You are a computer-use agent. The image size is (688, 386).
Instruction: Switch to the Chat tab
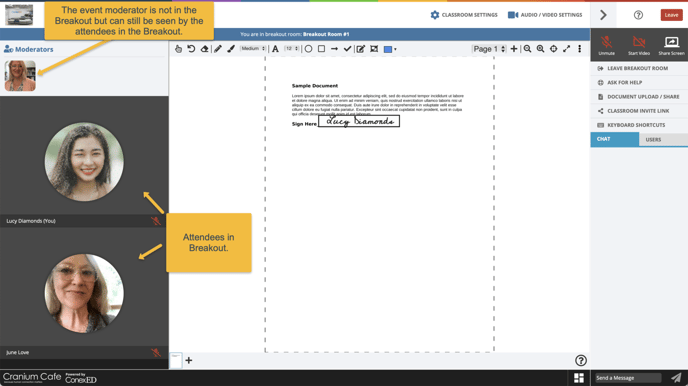point(614,139)
